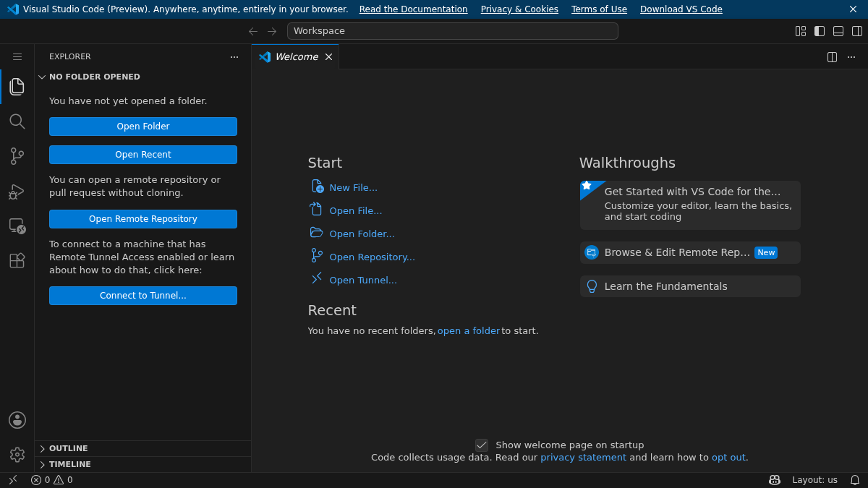Open the Explorer view in activity bar

pyautogui.click(x=17, y=87)
